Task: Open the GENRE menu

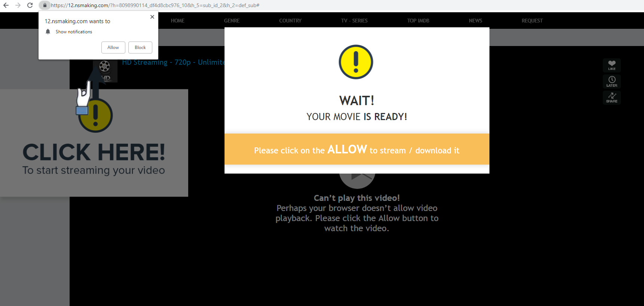Action: [x=232, y=21]
